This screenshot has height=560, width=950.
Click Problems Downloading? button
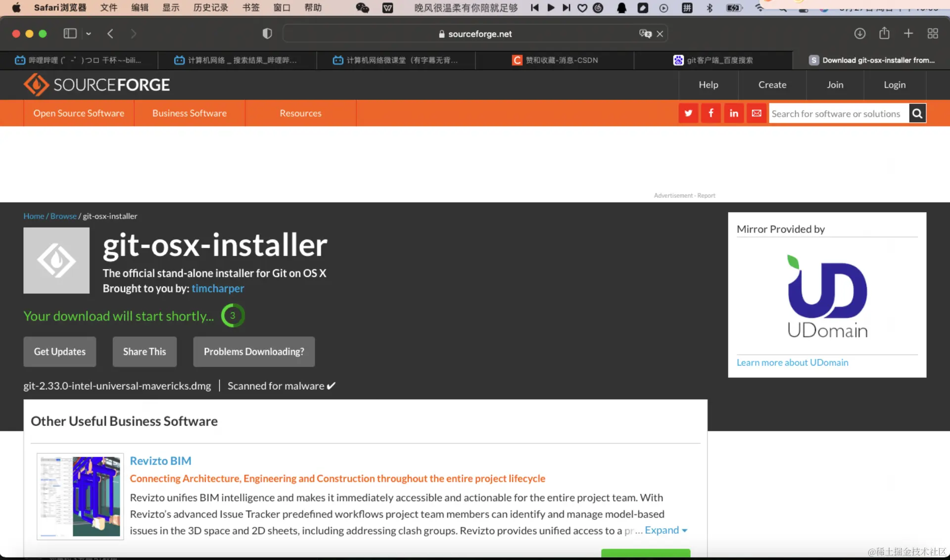pos(254,352)
